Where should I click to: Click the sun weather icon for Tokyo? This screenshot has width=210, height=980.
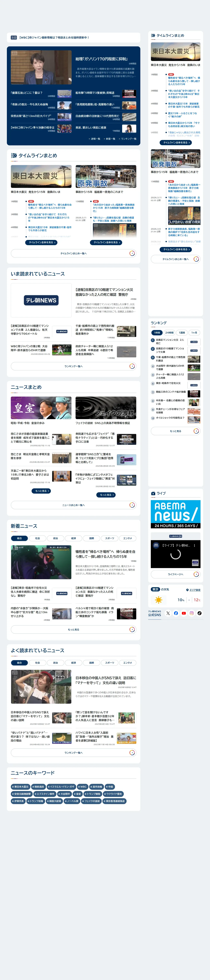click(158, 600)
